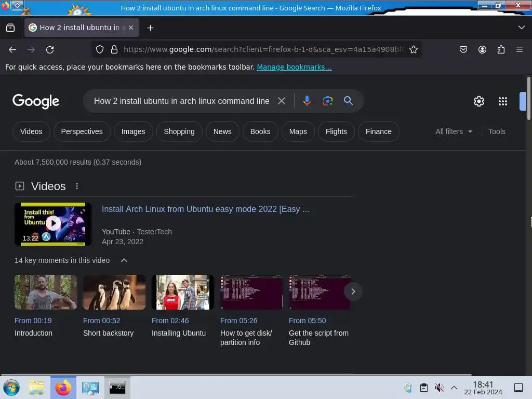Open file manager from taskbar
The height and width of the screenshot is (399, 532).
[36, 388]
